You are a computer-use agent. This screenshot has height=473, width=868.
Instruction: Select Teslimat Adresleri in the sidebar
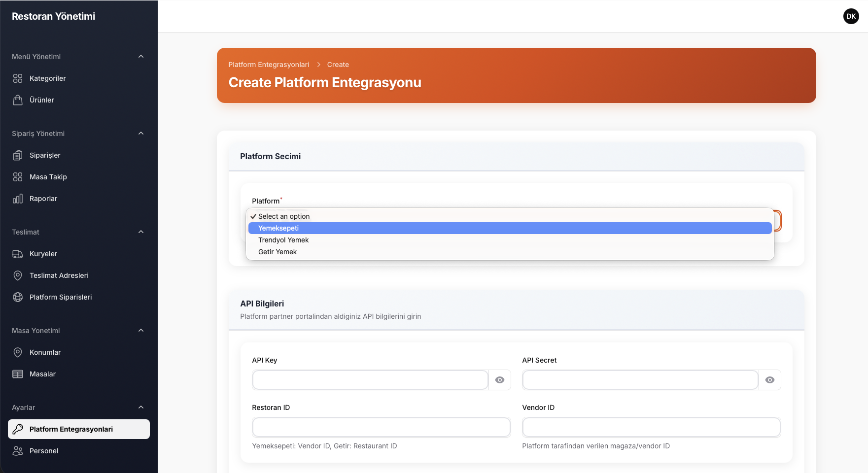click(59, 275)
